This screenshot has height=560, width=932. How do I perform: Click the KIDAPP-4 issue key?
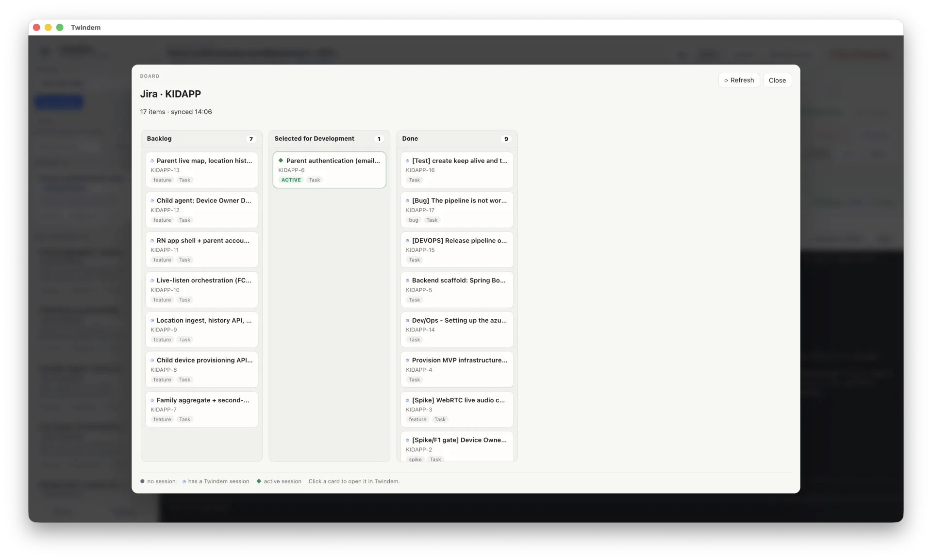[419, 370]
